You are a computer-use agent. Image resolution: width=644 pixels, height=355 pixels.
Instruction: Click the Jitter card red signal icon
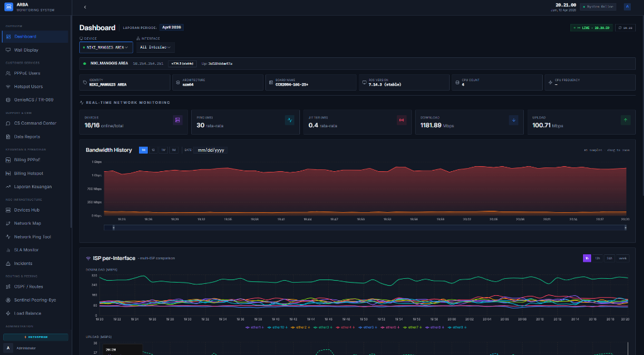click(x=402, y=120)
